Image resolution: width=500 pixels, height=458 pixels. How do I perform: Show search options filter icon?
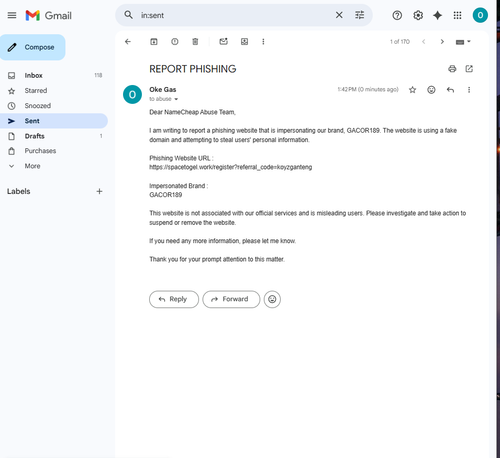coord(359,15)
